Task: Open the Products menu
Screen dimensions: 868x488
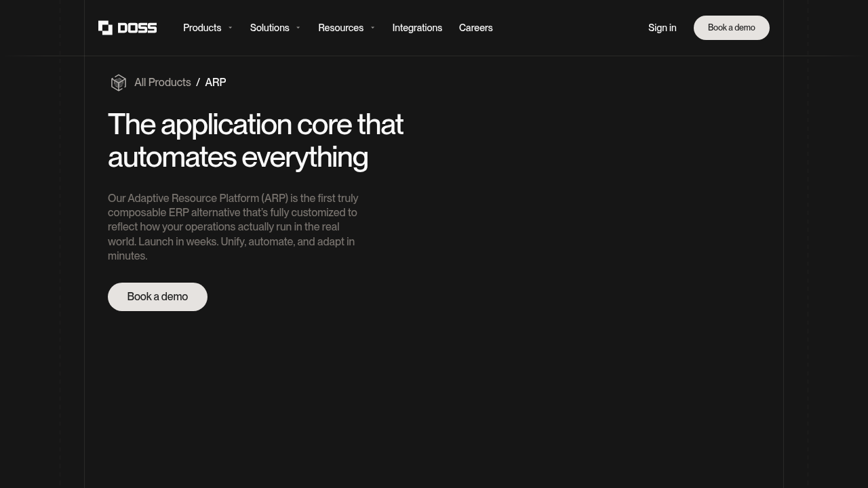Action: tap(202, 28)
